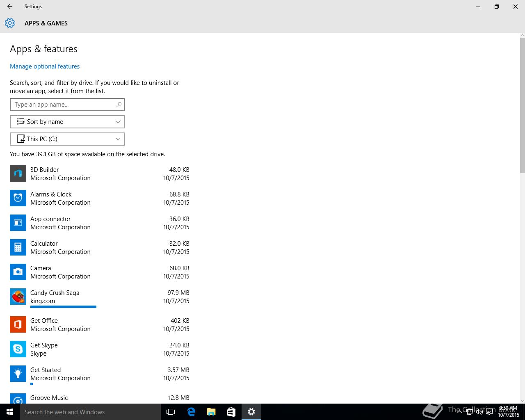This screenshot has height=420, width=525.
Task: Open Manage optional features link
Action: click(x=45, y=66)
